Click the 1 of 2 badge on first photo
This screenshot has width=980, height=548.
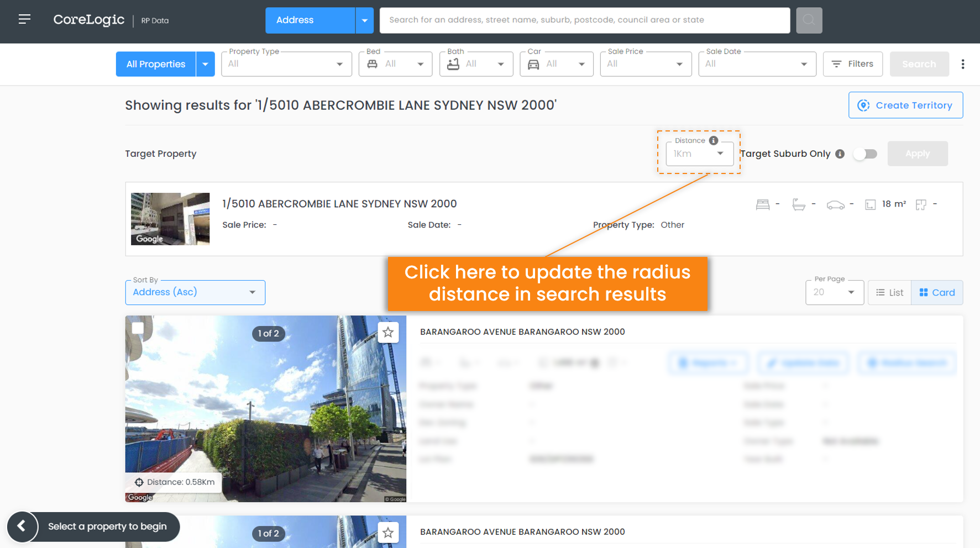(x=269, y=334)
